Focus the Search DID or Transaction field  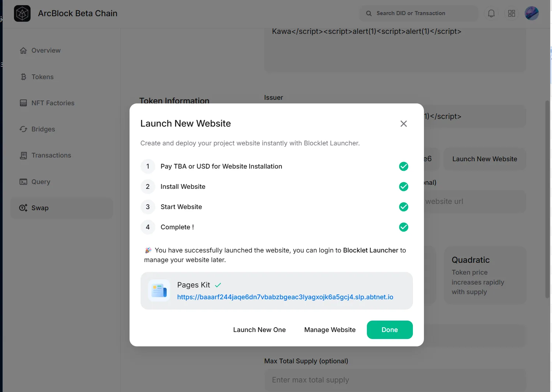pos(419,13)
